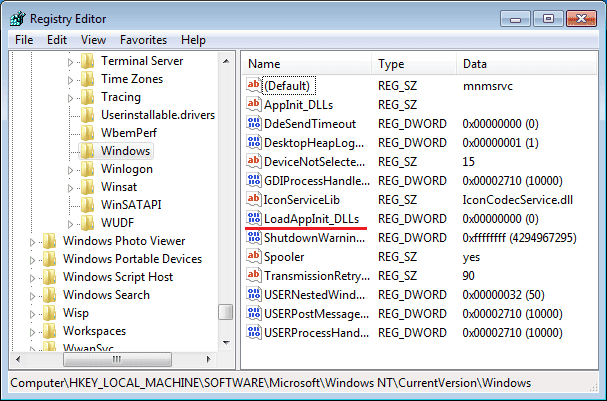The width and height of the screenshot is (607, 401).
Task: Click the DdeSendTimeout DWORD icon
Action: pyautogui.click(x=254, y=123)
